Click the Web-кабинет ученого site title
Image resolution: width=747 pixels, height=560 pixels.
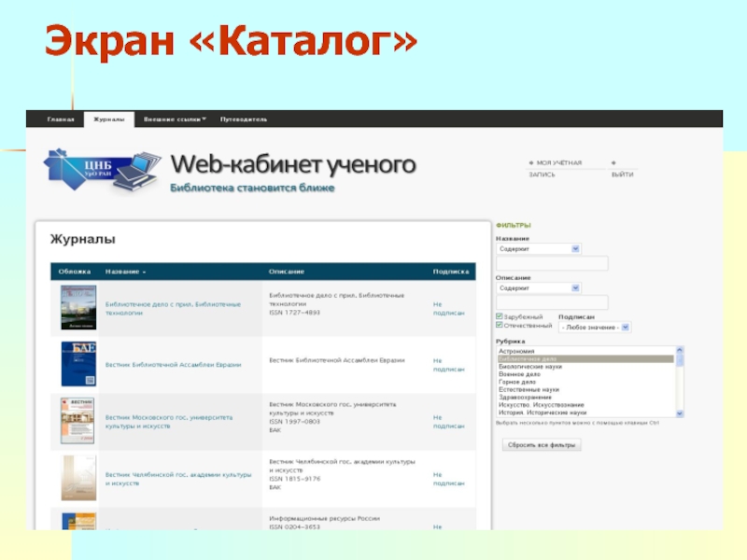point(293,164)
